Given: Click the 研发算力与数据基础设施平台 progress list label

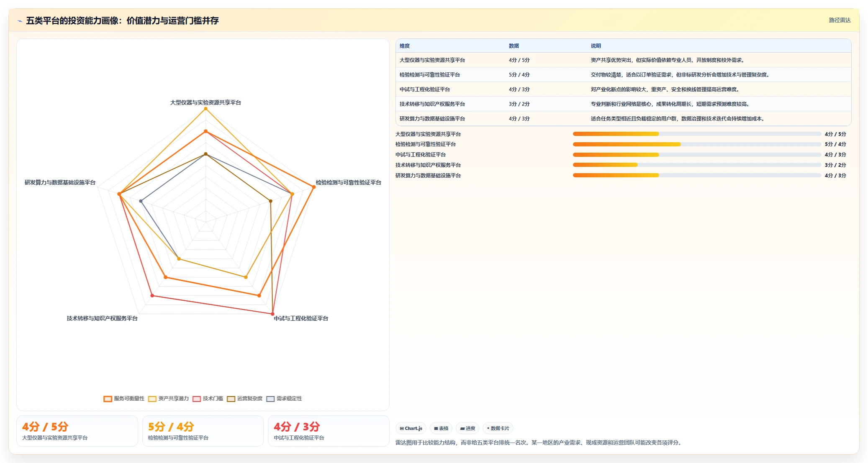Looking at the screenshot, I should tap(428, 176).
